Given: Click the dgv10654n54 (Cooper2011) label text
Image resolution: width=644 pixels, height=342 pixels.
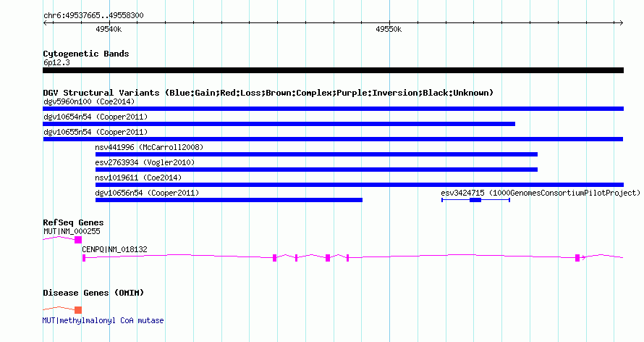Looking at the screenshot, I should (96, 117).
